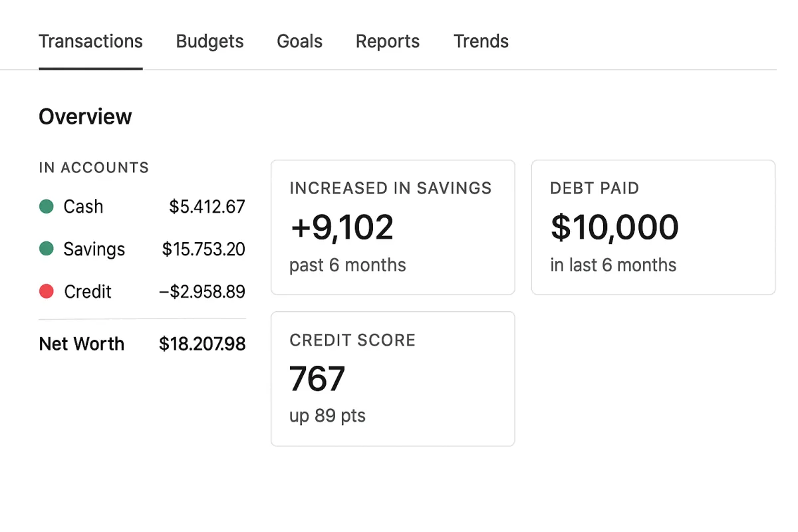Select the Credit account label
Image resolution: width=798 pixels, height=532 pixels.
pos(88,291)
